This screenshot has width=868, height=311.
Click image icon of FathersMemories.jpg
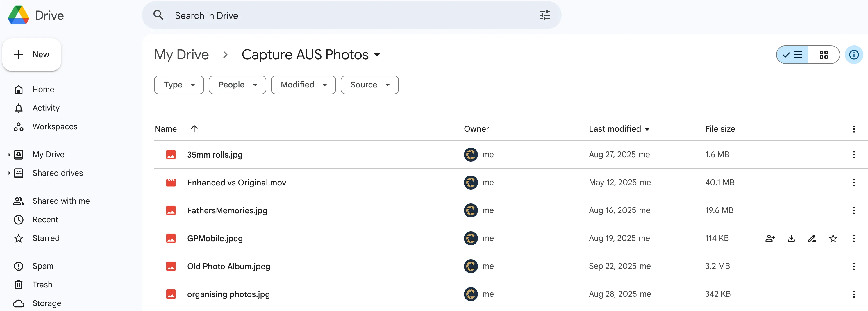pos(171,210)
